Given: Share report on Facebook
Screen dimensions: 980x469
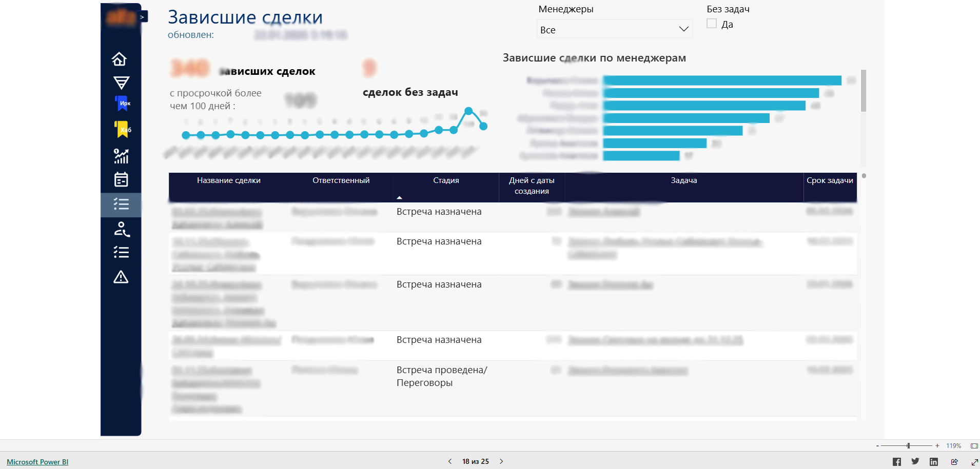Looking at the screenshot, I should (x=896, y=462).
